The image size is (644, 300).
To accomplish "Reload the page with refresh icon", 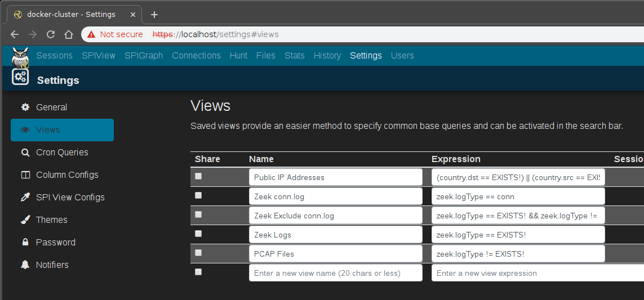I will pyautogui.click(x=51, y=34).
